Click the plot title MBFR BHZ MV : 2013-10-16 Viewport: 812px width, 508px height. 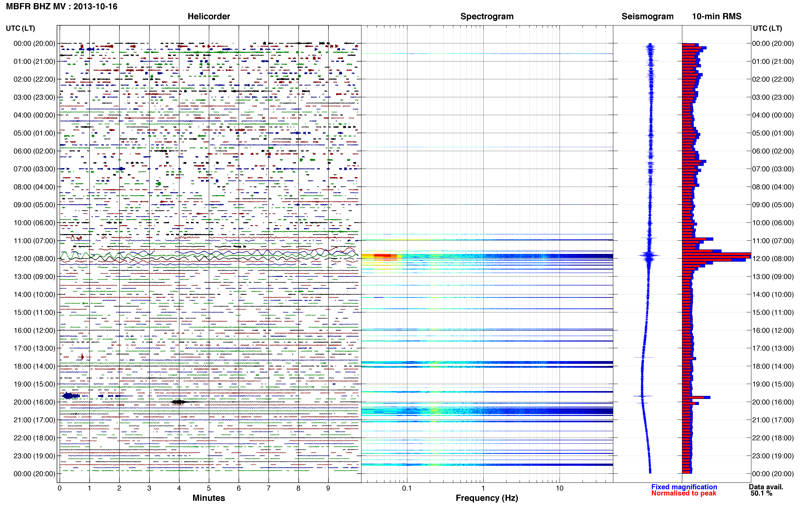62,6
